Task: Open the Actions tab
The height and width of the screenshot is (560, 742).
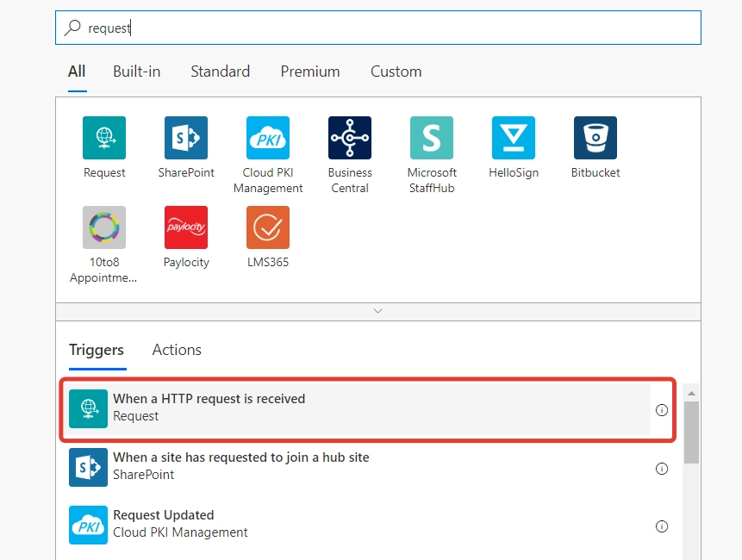Action: [x=177, y=350]
